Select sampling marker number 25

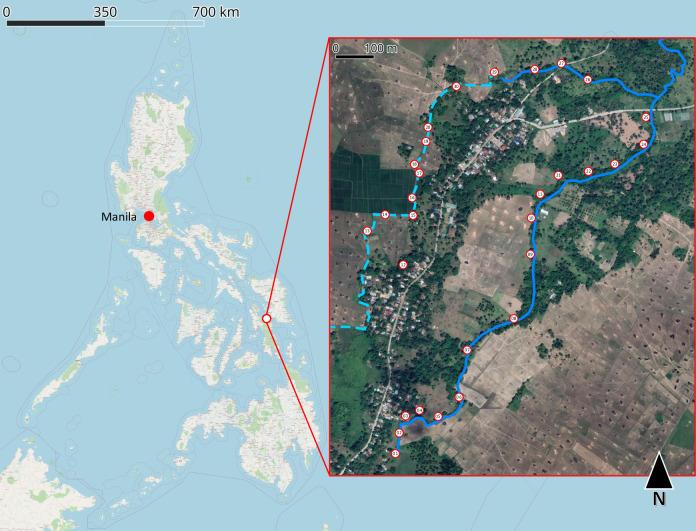click(646, 117)
